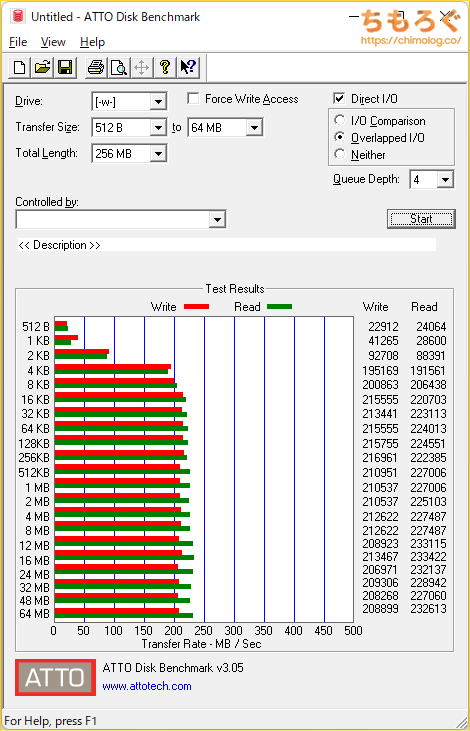Click the Transfer Rate - MB / Sec axis label
This screenshot has height=731, width=470.
coord(201,644)
